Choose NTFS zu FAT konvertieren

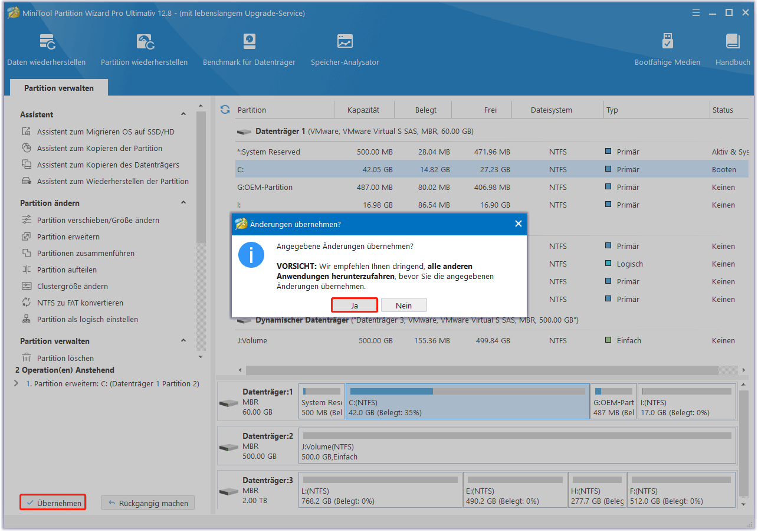point(80,303)
